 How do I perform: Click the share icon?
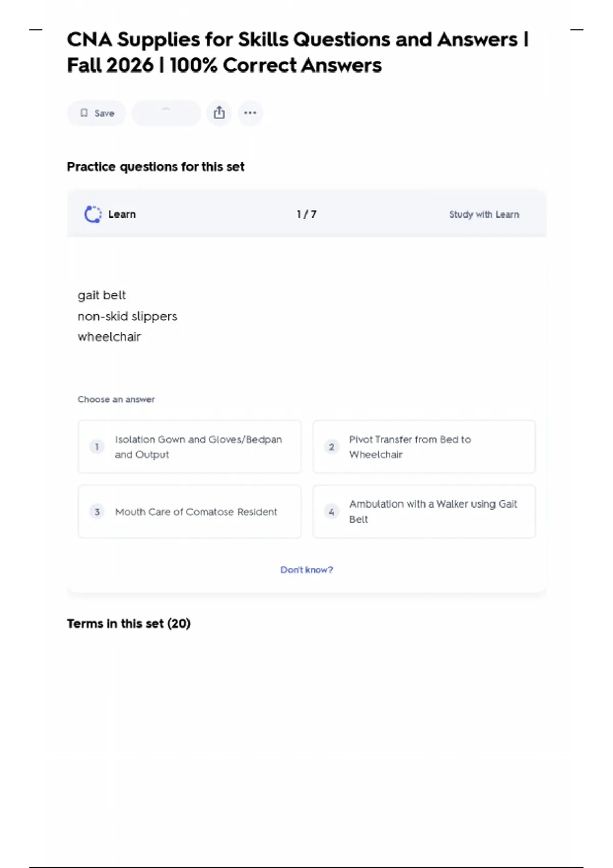219,113
